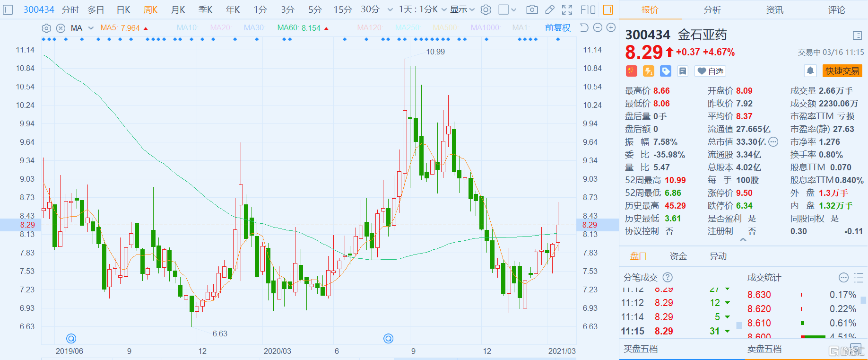
Task: Switch chart to 分时 view
Action: 70,9
